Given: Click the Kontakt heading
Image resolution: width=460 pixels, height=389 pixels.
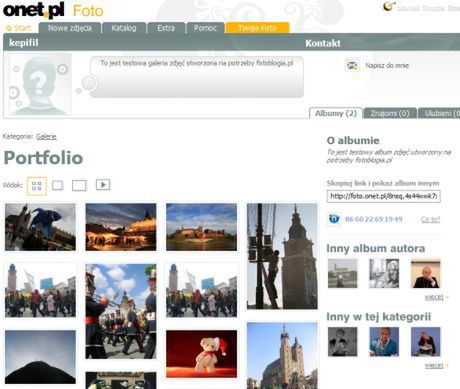Looking at the screenshot, I should 323,43.
